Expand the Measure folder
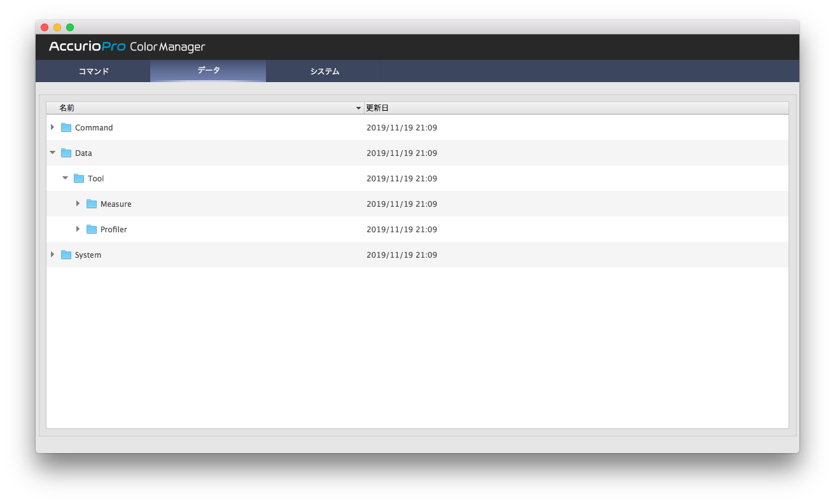 [78, 204]
